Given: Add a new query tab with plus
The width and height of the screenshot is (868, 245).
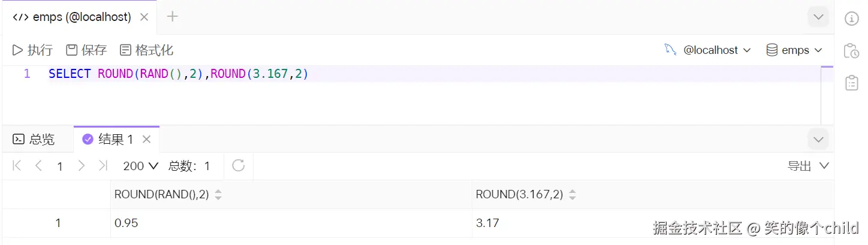Looking at the screenshot, I should (173, 17).
